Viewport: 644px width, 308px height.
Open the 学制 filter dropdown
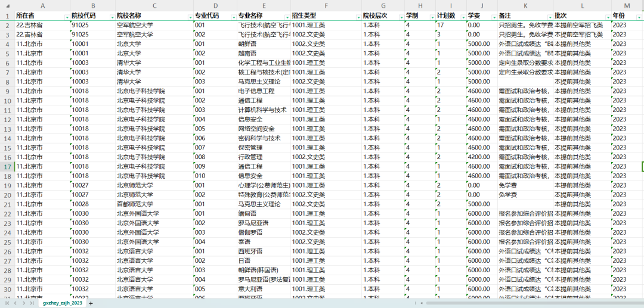432,17
